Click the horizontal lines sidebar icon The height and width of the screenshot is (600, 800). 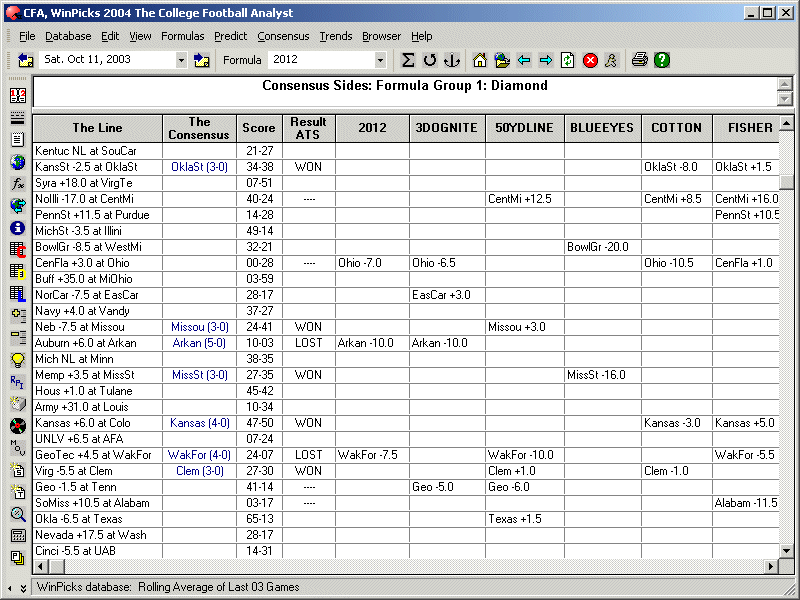[x=18, y=118]
